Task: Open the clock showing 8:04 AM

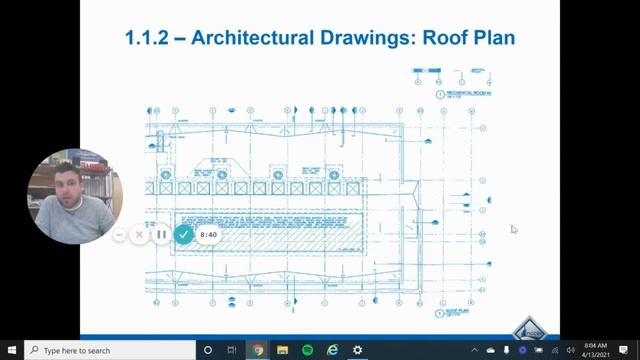Action: [x=596, y=350]
